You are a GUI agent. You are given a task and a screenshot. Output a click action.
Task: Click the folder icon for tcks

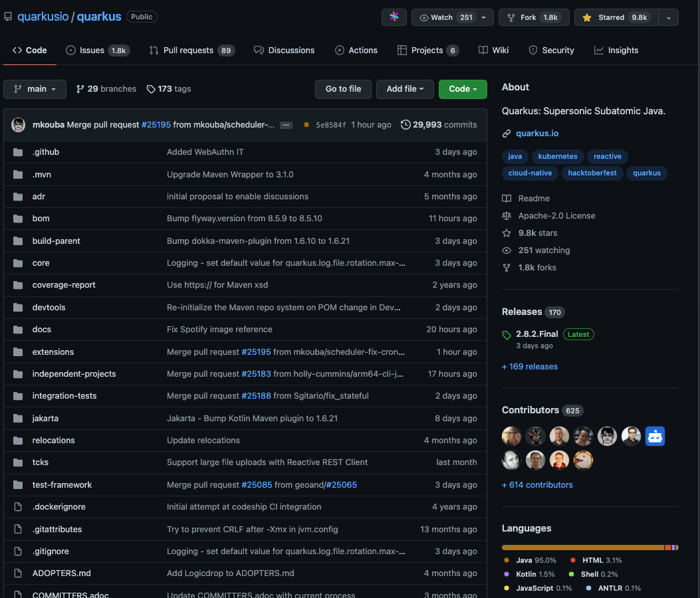[x=18, y=462]
